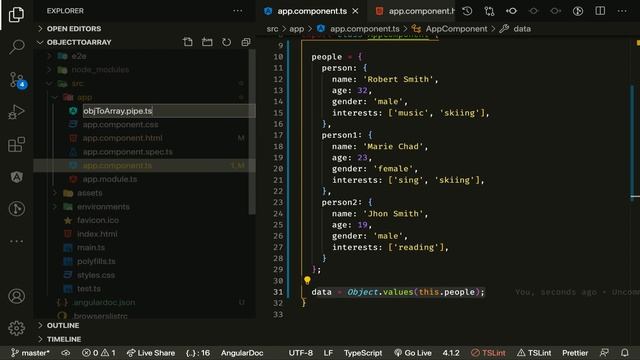Start Live Share from status bar
640x360 pixels.
[x=151, y=353]
